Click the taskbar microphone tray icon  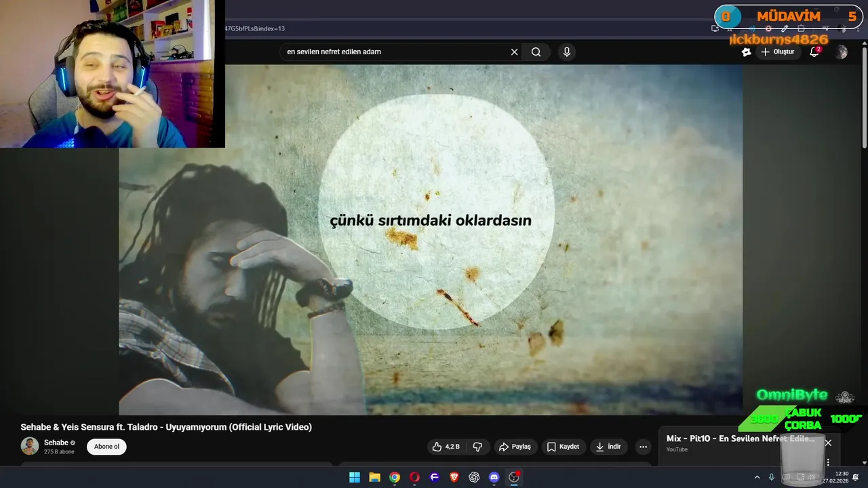tap(772, 477)
